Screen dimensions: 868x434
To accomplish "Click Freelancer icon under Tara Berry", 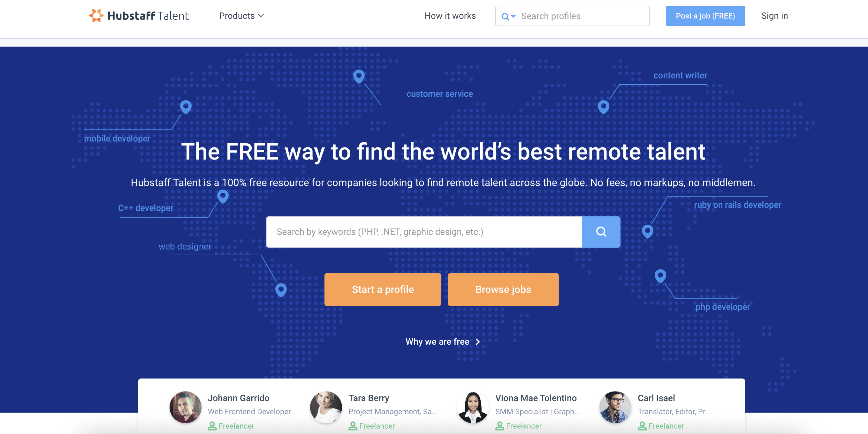I will click(353, 426).
